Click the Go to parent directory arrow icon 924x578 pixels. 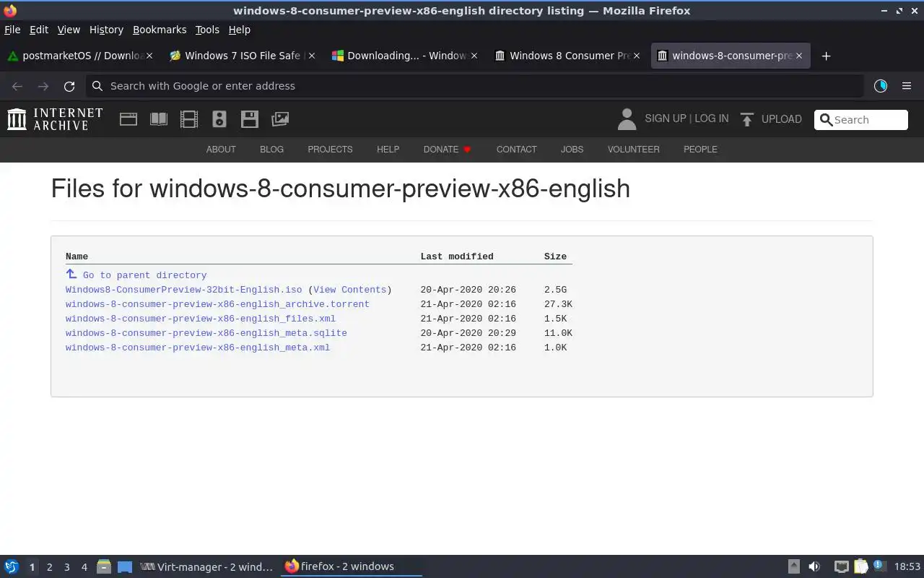point(71,274)
